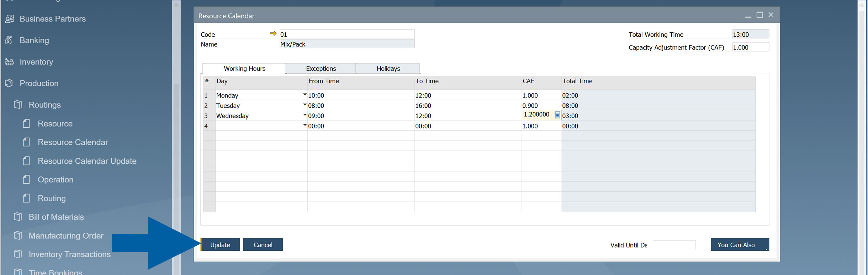Click the Resource Calendar document icon
Image resolution: width=868 pixels, height=275 pixels.
coord(27,142)
